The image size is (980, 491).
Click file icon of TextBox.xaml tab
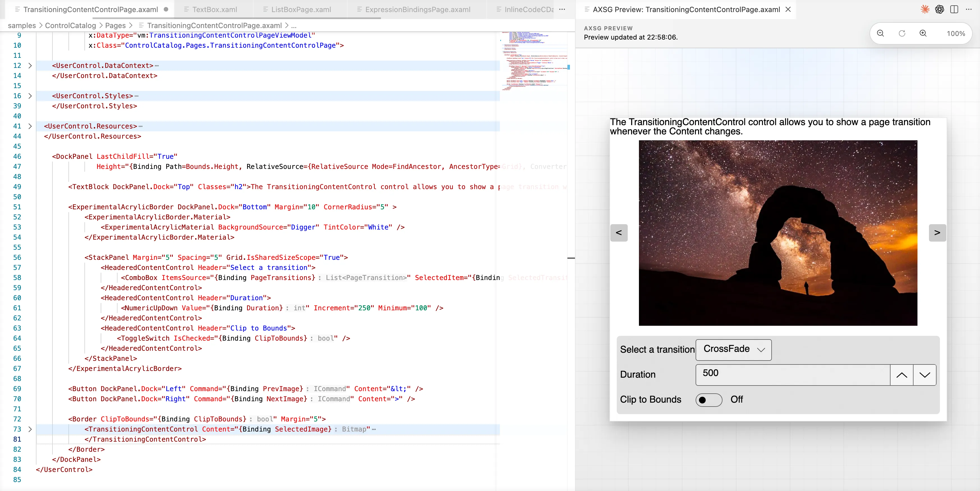(186, 10)
